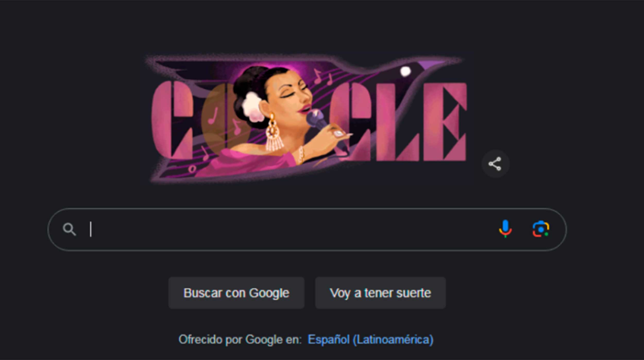Click the Ofrecido por Google en text
644x360 pixels.
[240, 339]
